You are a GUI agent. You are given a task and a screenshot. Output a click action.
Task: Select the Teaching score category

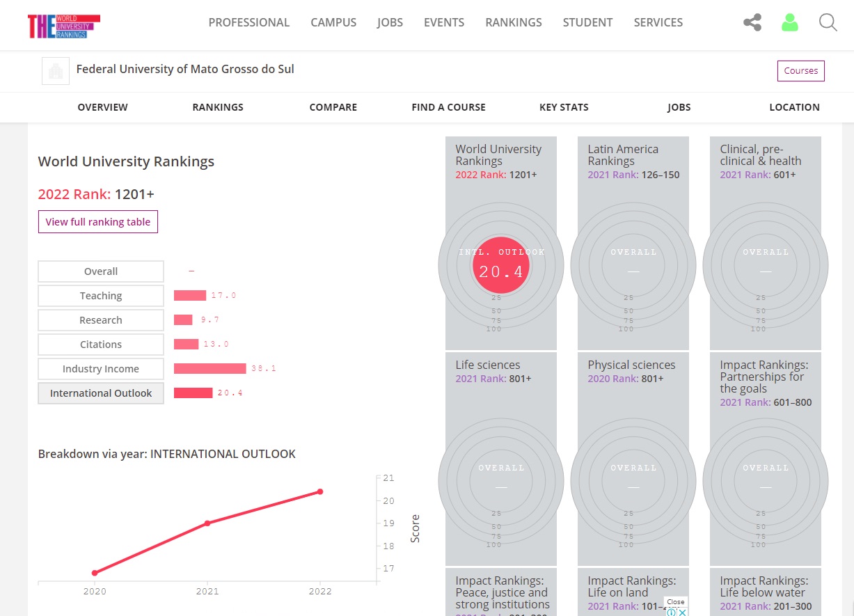[x=101, y=296]
